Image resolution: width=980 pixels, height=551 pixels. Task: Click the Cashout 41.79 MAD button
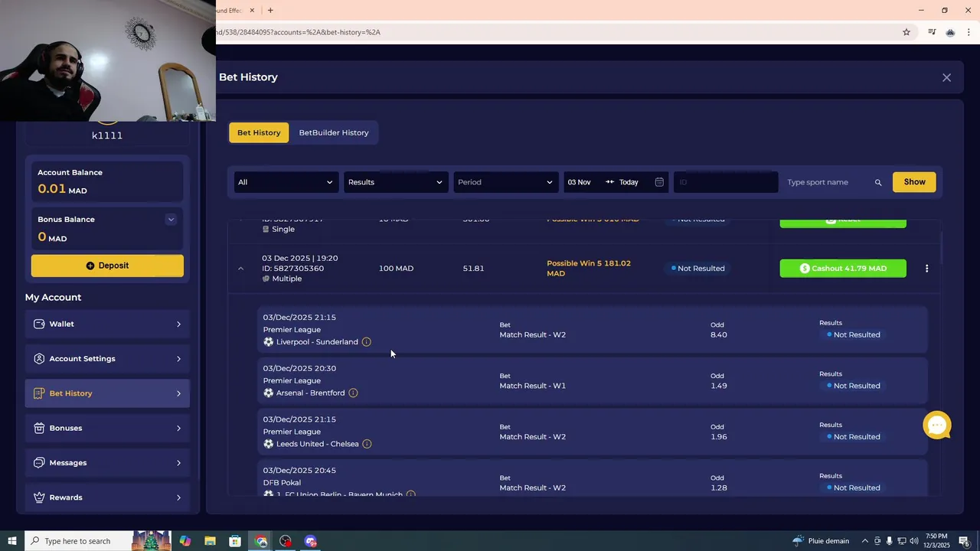click(843, 269)
